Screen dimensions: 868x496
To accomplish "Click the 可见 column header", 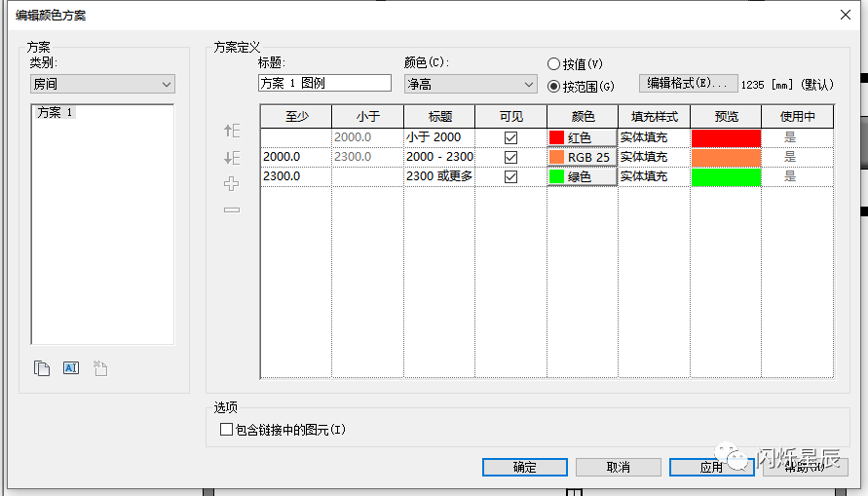I will point(510,116).
